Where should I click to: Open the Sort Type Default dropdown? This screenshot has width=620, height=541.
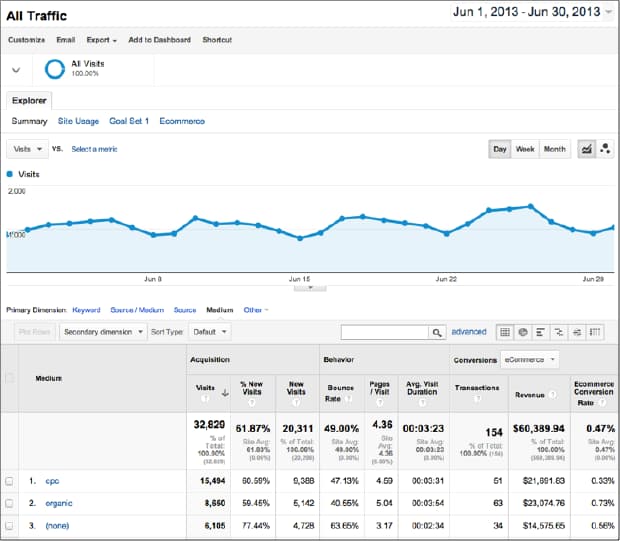tap(210, 331)
